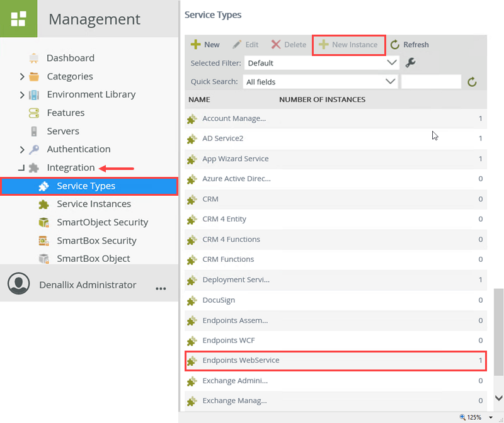Click the Service Instances puzzle icon
504x423 pixels.
click(x=43, y=205)
